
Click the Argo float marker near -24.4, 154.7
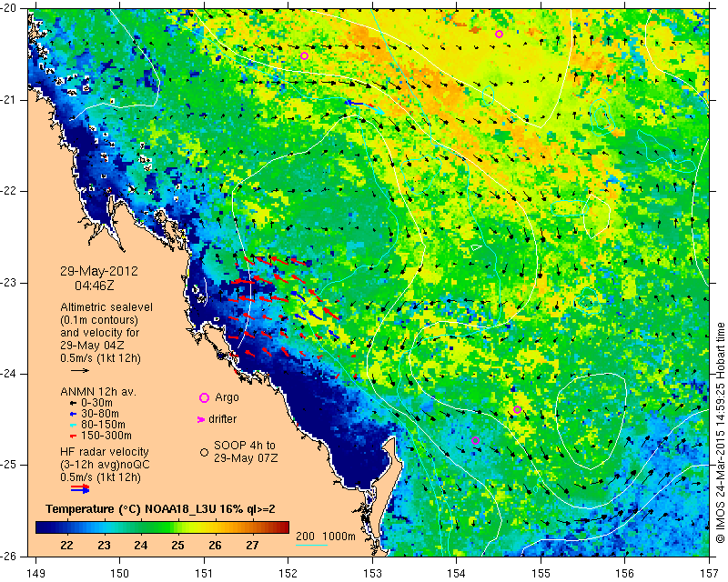point(518,409)
